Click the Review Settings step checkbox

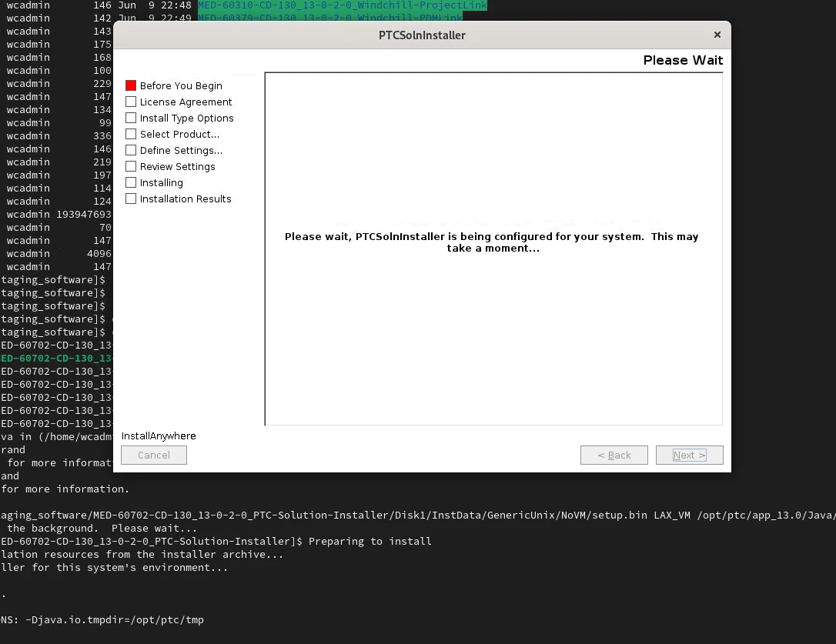(131, 166)
